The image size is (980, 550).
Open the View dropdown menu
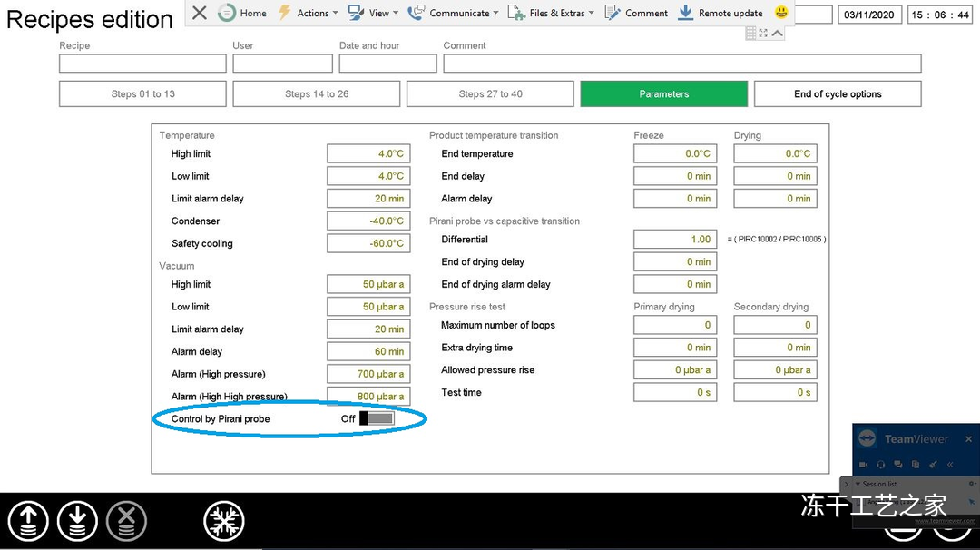(x=373, y=13)
